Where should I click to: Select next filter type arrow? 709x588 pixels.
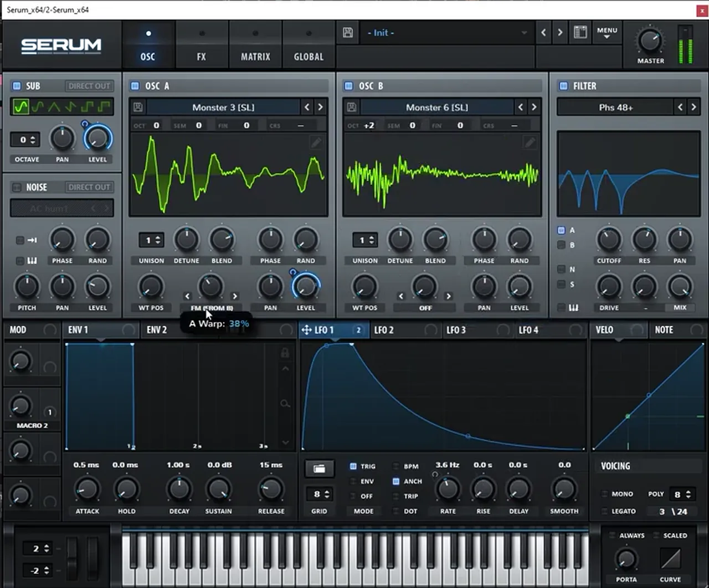(x=693, y=107)
